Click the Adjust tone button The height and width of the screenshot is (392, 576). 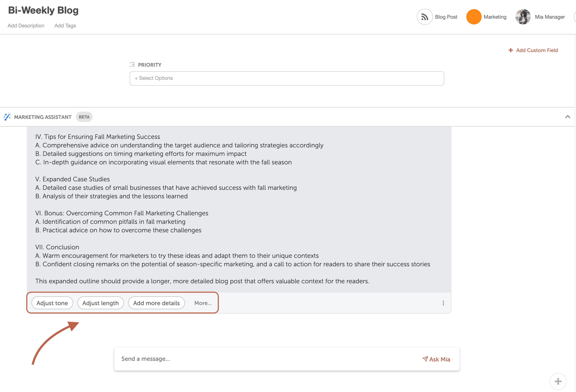point(52,303)
